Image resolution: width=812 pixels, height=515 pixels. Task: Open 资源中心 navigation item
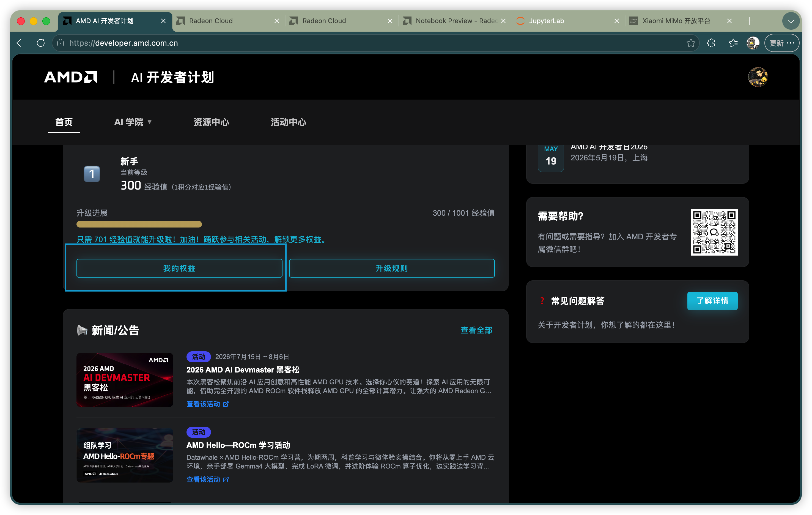212,122
